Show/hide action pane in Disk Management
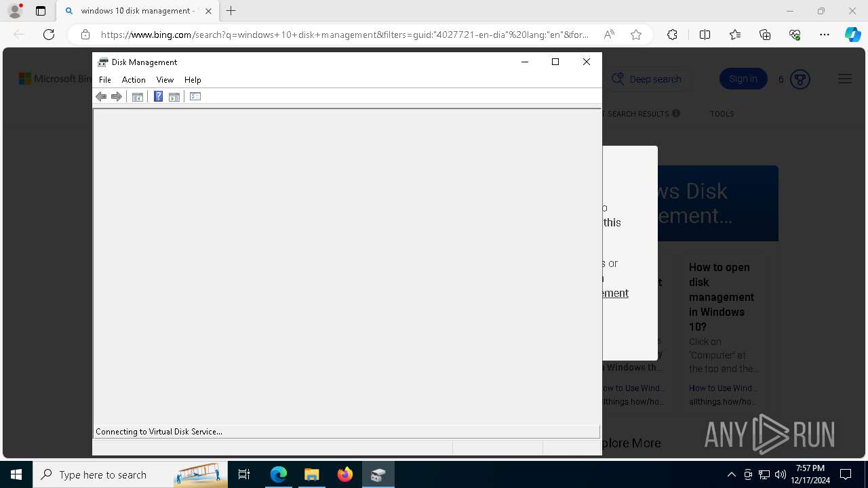 coord(174,97)
